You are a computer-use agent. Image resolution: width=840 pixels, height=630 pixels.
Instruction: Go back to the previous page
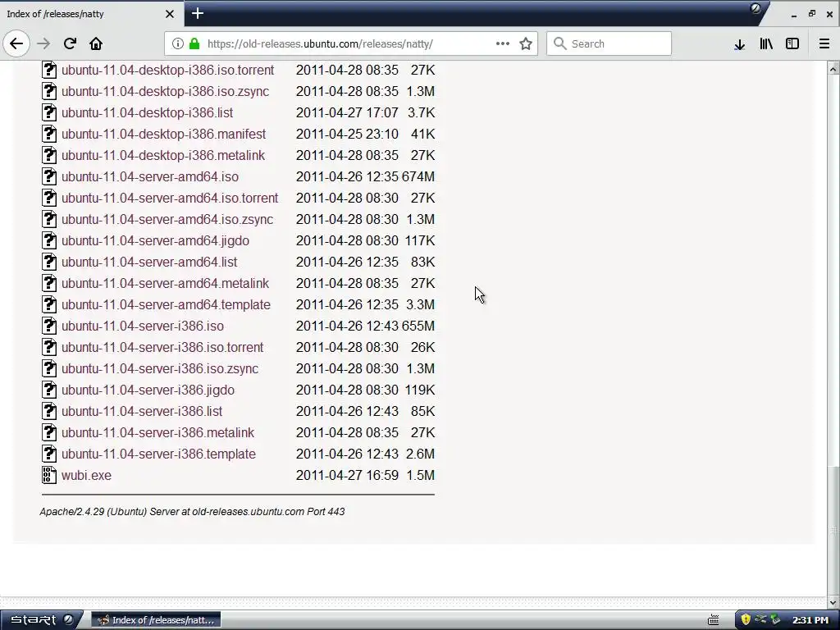16,43
